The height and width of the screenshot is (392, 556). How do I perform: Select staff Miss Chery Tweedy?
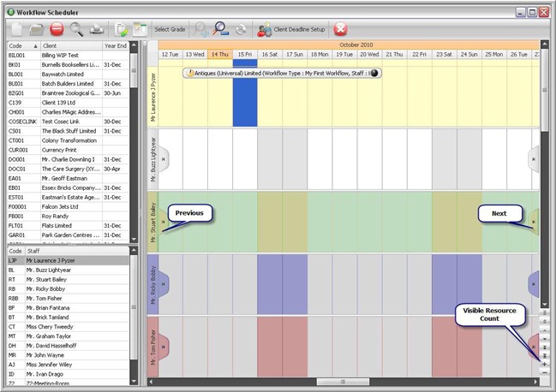pos(68,327)
